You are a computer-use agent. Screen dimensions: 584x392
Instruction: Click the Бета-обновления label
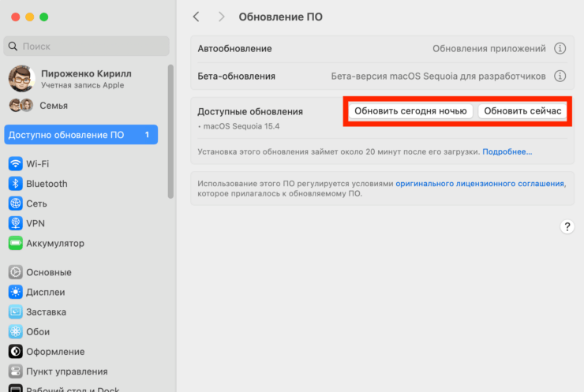point(237,77)
